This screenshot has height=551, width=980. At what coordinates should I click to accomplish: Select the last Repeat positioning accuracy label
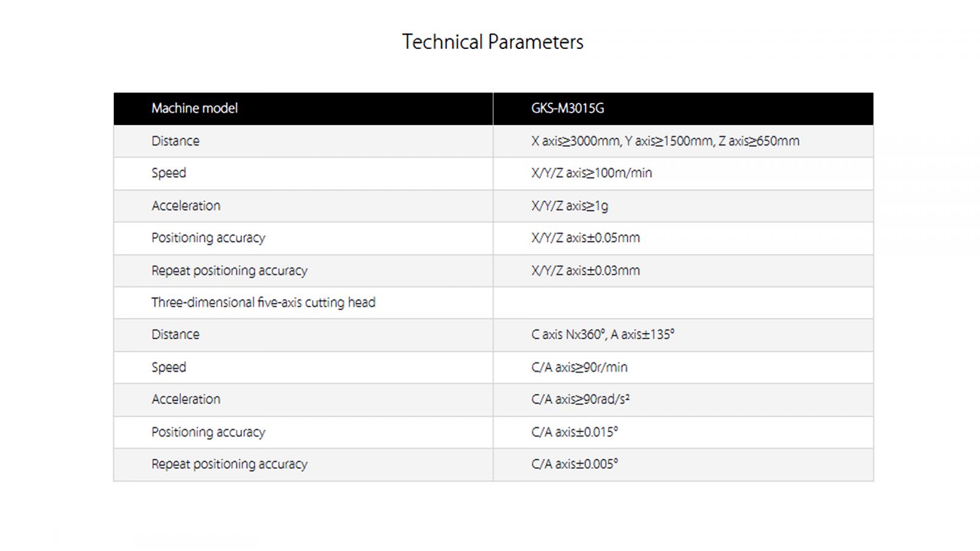(229, 464)
